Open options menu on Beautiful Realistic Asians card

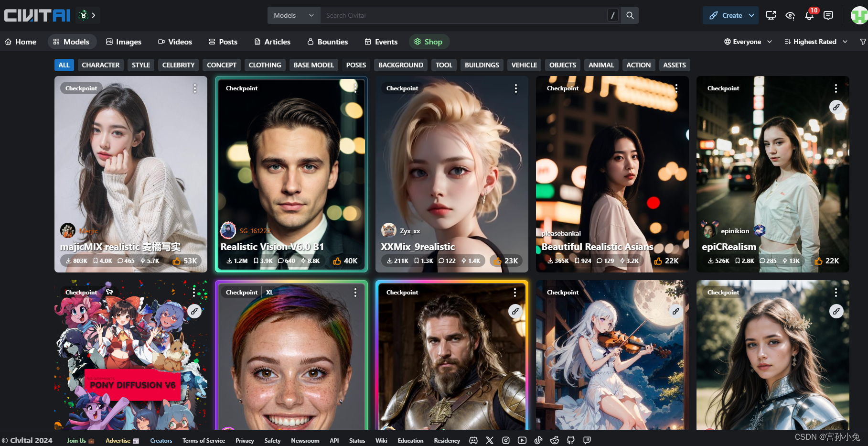[676, 88]
